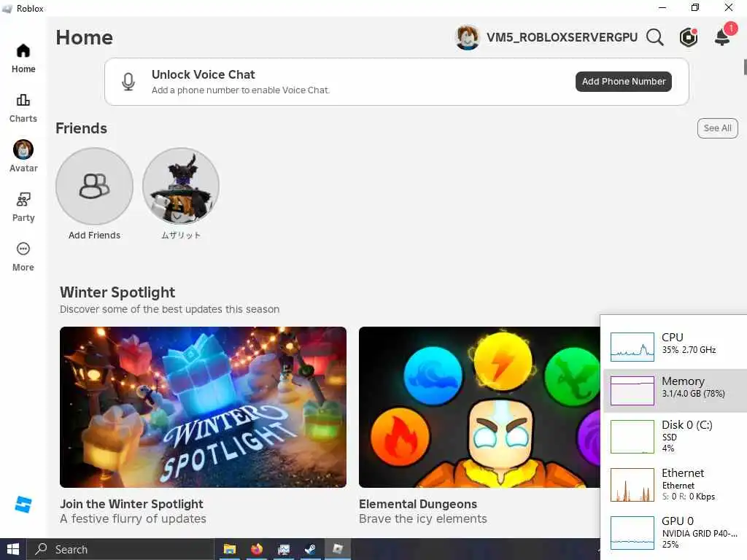
Task: Open the Avatar sidebar item
Action: coord(23,157)
